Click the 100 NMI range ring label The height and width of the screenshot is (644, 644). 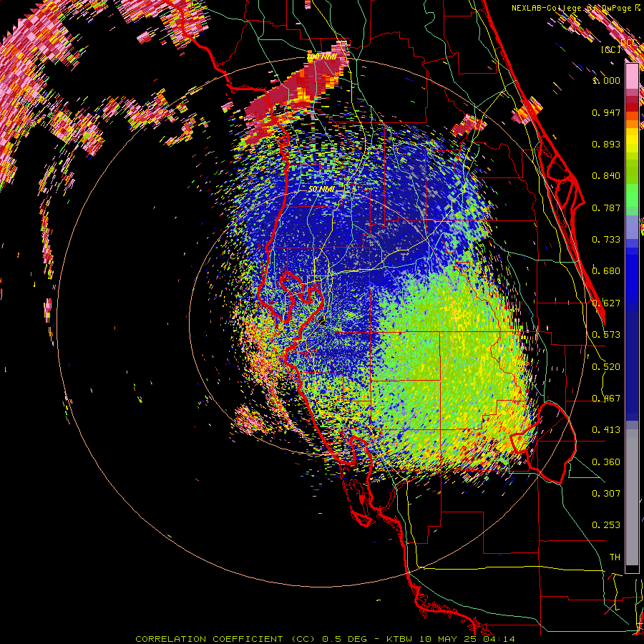(321, 57)
